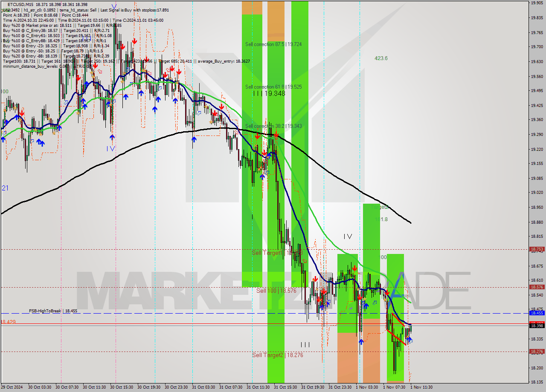Click the 'Buy %20 @ Market price' info line
The image size is (546, 392).
(62, 26)
